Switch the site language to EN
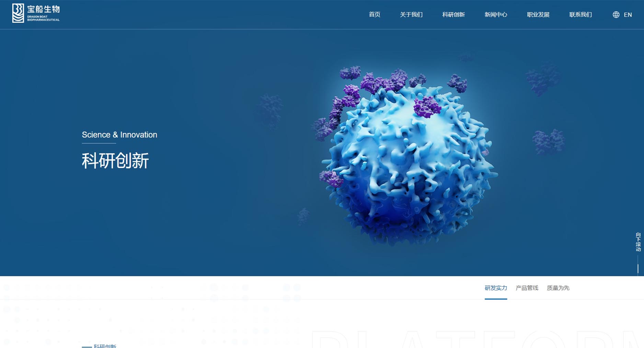The image size is (644, 348). click(x=628, y=15)
